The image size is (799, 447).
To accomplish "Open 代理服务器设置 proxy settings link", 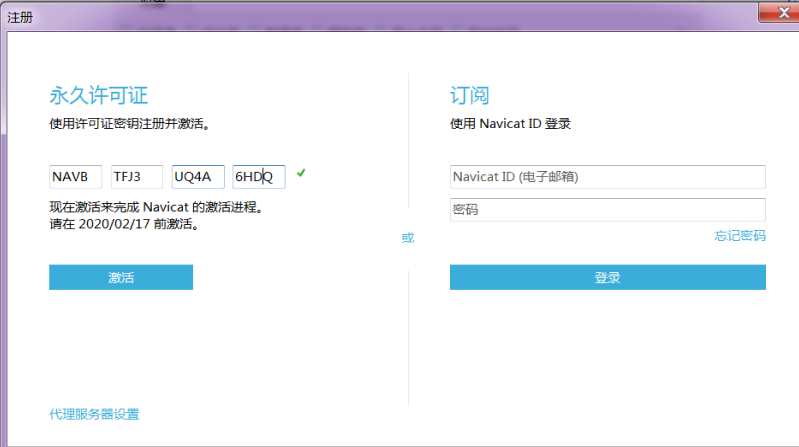I will (x=94, y=414).
